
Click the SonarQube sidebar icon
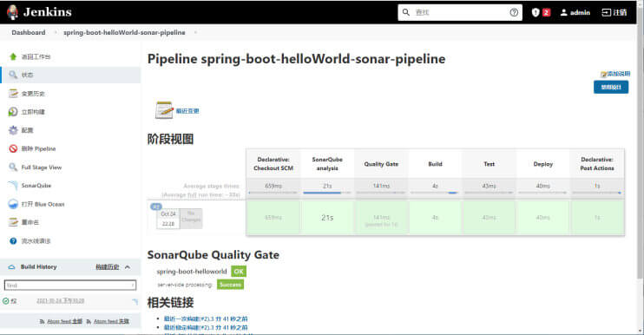coord(13,186)
